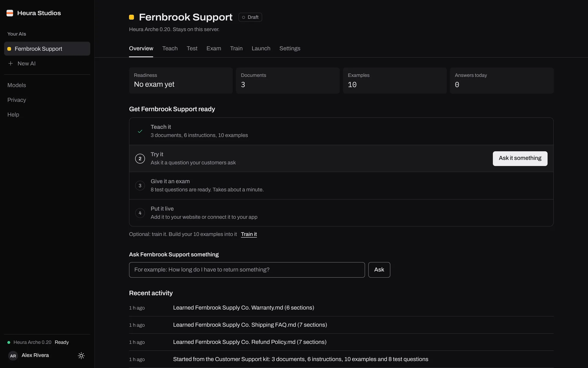Open the Exam tab
This screenshot has width=588, height=368.
pyautogui.click(x=214, y=48)
